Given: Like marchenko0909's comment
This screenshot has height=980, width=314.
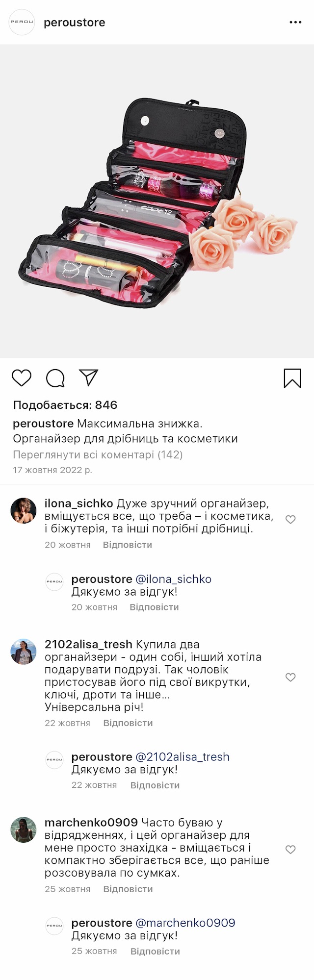Looking at the screenshot, I should click(x=290, y=850).
